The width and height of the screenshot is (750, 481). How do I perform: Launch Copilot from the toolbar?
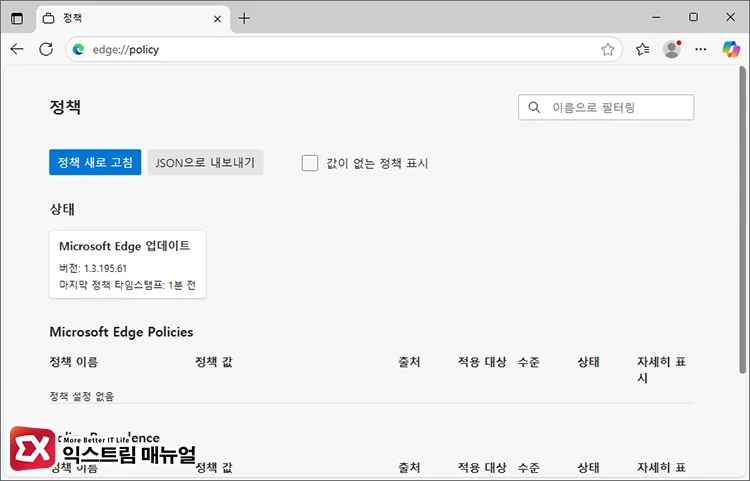(731, 49)
